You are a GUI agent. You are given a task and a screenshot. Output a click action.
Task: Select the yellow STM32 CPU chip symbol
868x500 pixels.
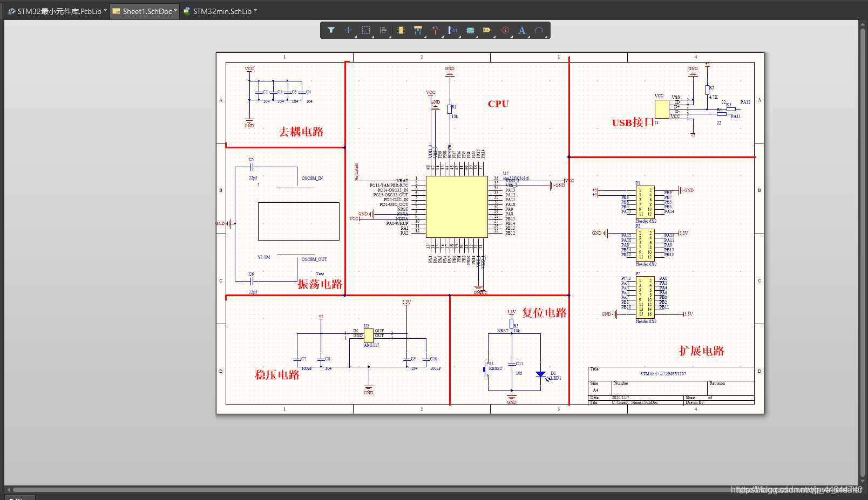point(457,207)
